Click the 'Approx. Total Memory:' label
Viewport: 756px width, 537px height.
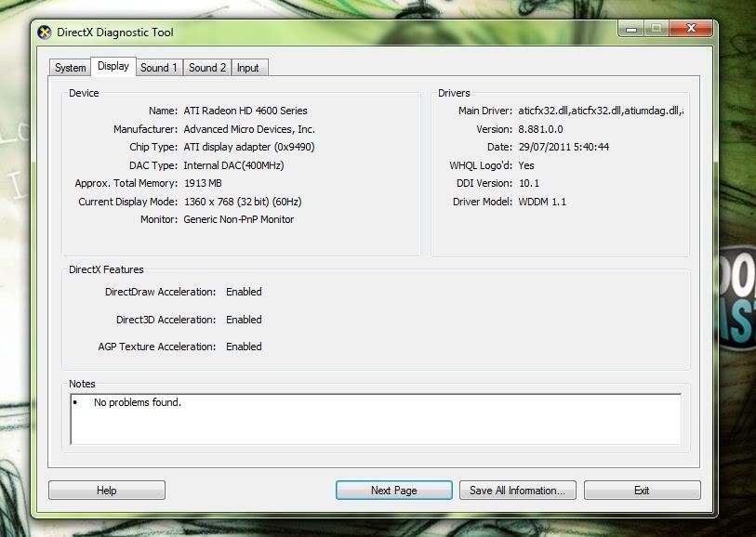126,184
